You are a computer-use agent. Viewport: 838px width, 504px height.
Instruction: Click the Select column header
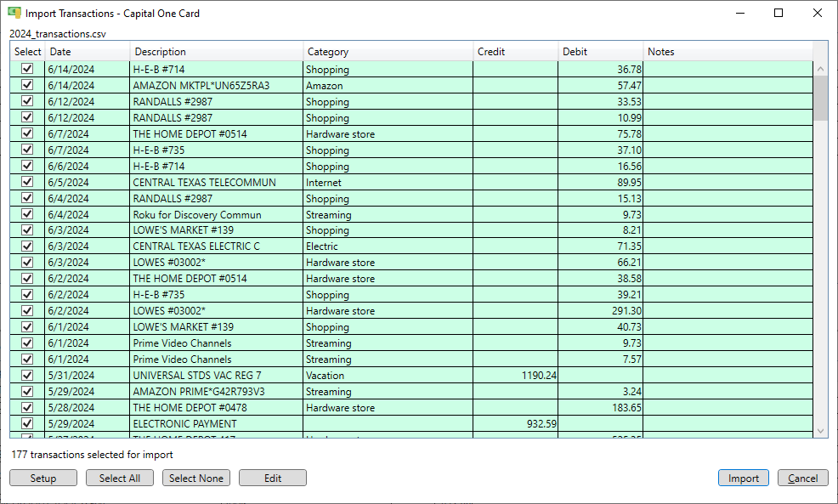(27, 52)
